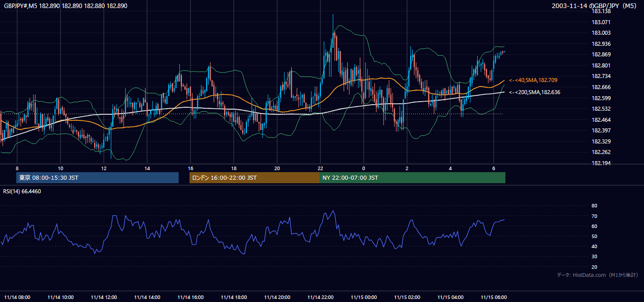Click price level 183.003 on the axis
644x302 pixels.
[x=601, y=33]
